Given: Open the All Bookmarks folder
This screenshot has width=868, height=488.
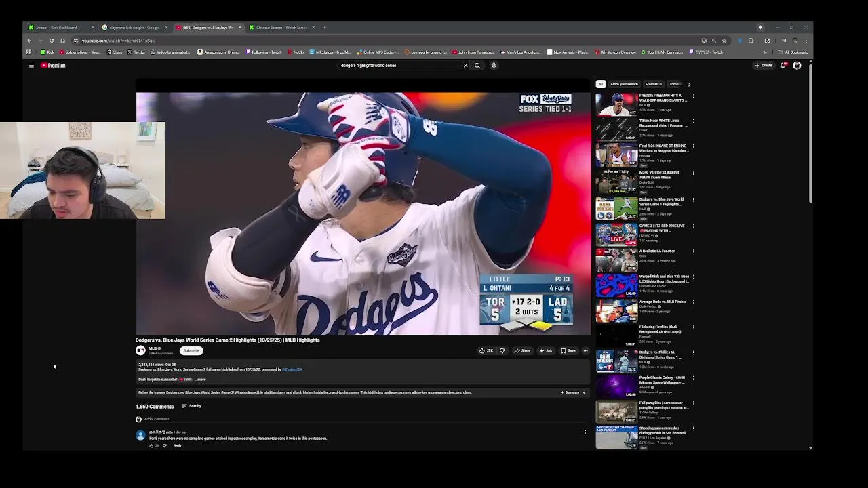Looking at the screenshot, I should 793,52.
